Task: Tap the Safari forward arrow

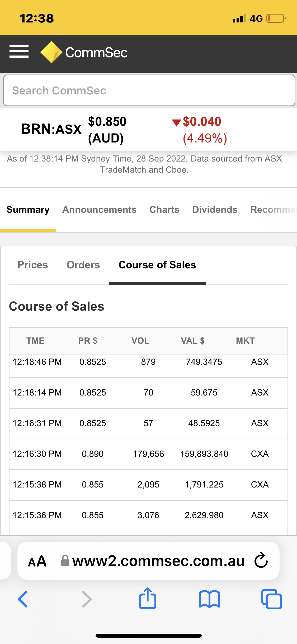Action: (87, 599)
